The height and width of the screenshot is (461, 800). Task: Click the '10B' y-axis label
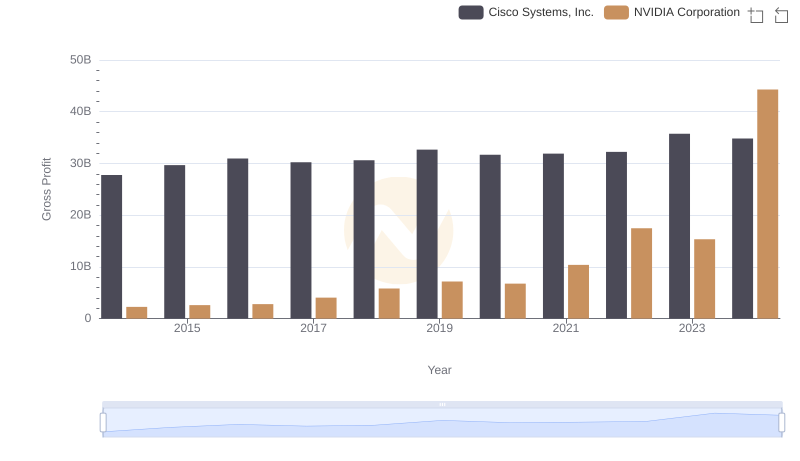click(x=81, y=266)
